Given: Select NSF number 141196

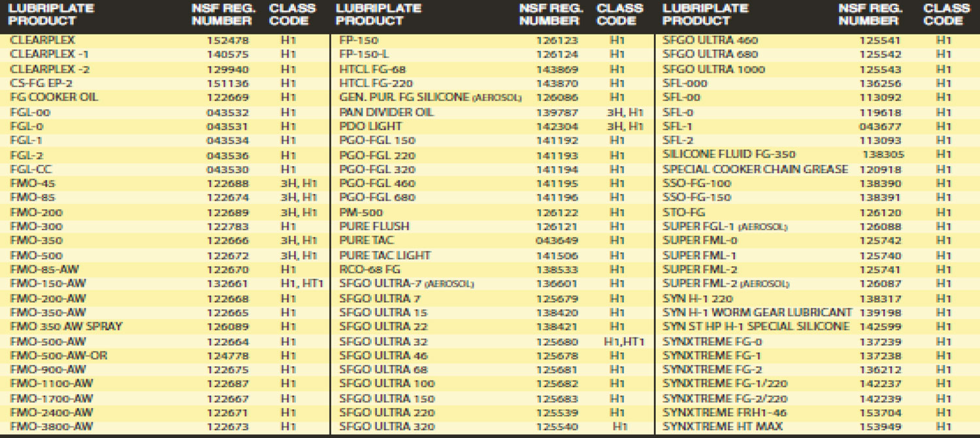Looking at the screenshot, I should pyautogui.click(x=557, y=197).
